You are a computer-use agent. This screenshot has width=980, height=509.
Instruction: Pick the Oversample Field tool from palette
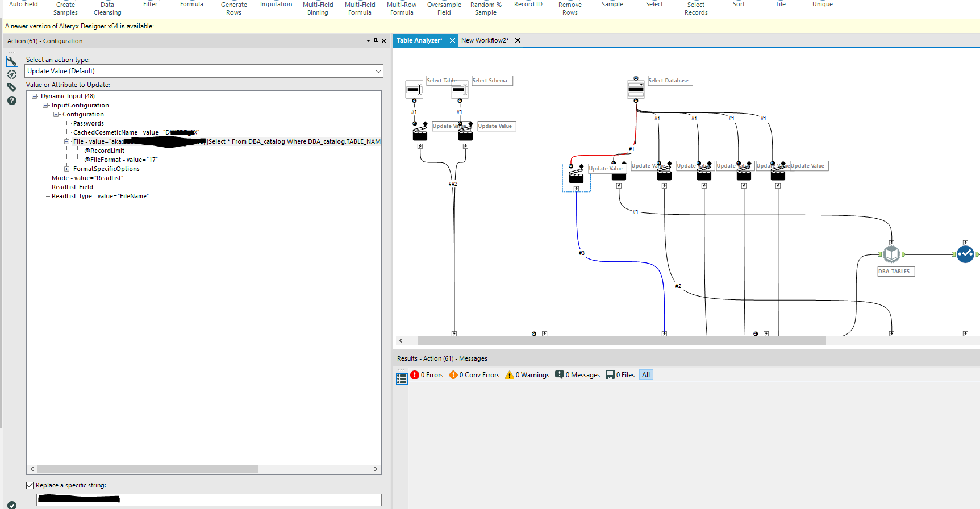click(x=444, y=9)
